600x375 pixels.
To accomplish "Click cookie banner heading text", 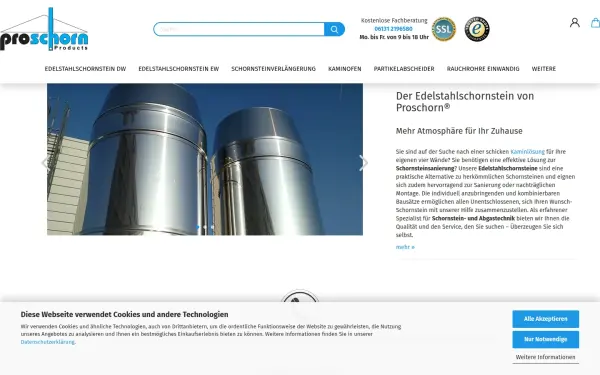I will coord(124,315).
